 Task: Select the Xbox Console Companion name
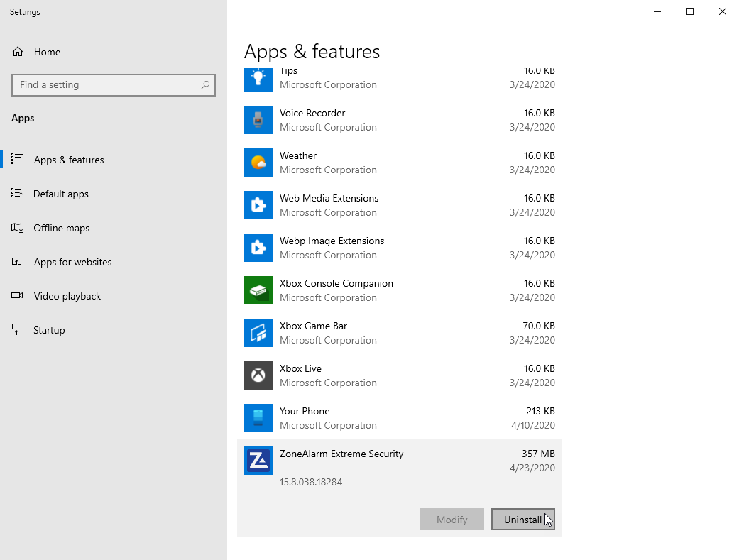pyautogui.click(x=336, y=283)
